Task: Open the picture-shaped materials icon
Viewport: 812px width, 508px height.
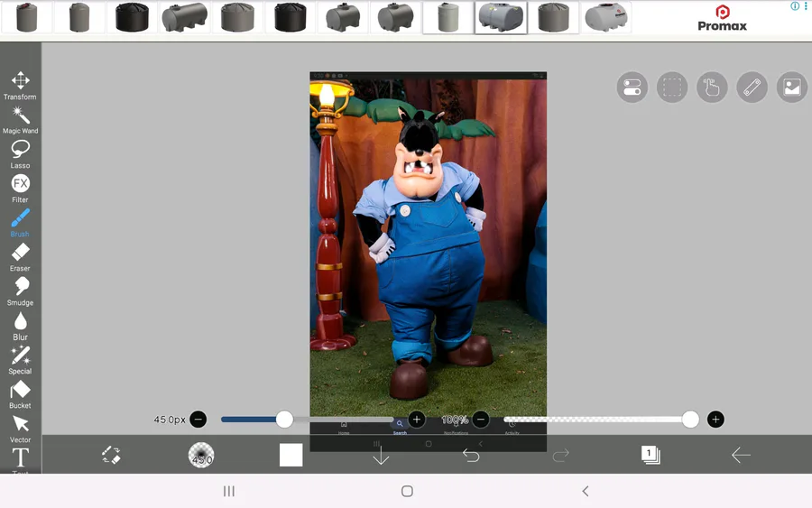Action: click(x=792, y=87)
